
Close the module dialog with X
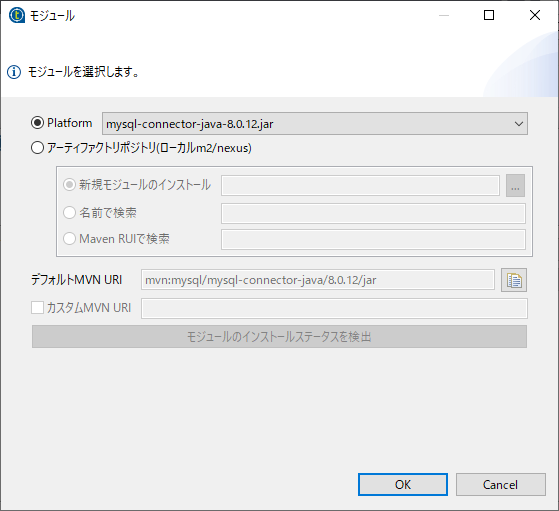pyautogui.click(x=535, y=15)
